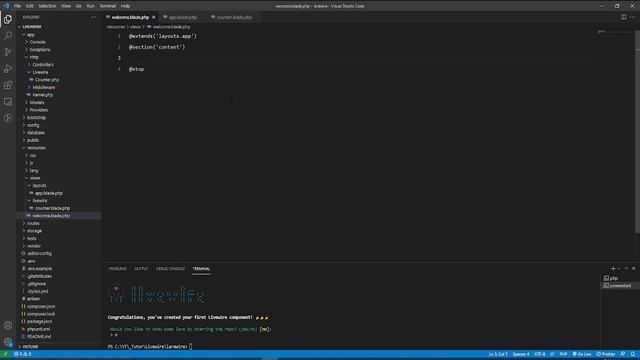
Task: Close the welcome.blade.php editor tab
Action: pyautogui.click(x=153, y=17)
